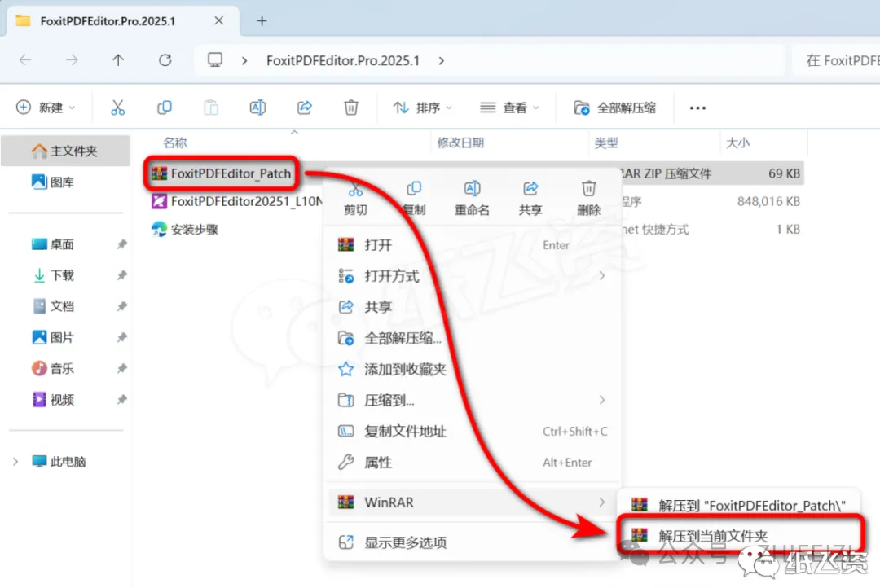Open 视频 (Videos) in sidebar

pos(53,400)
